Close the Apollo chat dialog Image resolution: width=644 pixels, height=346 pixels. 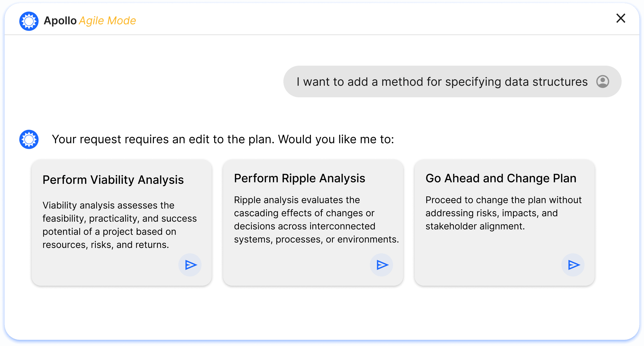[x=621, y=18]
